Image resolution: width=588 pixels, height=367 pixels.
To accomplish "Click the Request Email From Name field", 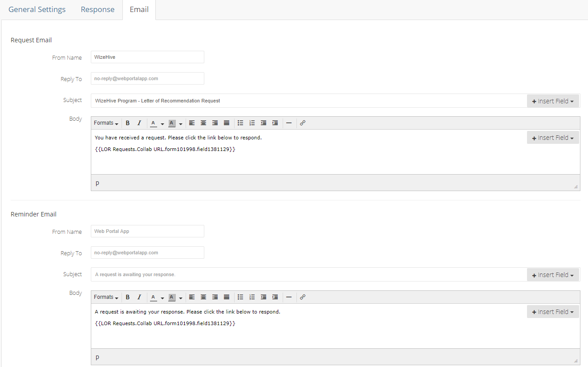I will [147, 57].
